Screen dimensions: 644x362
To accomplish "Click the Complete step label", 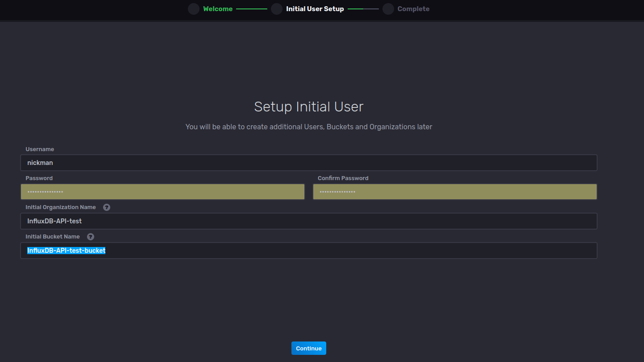I will (413, 8).
